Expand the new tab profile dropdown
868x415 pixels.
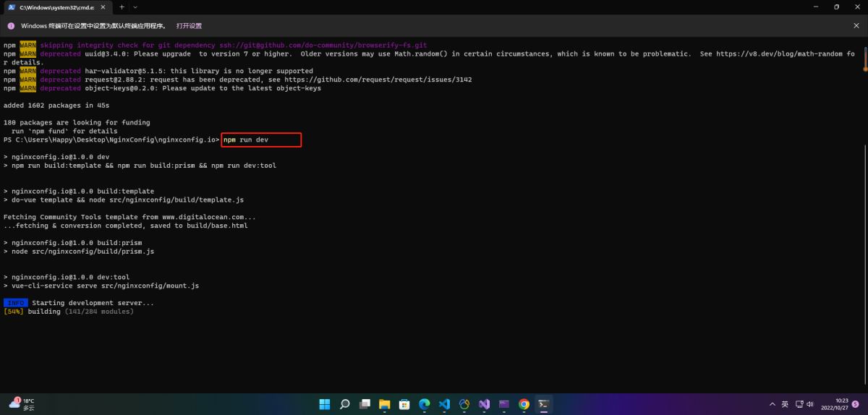coord(135,7)
